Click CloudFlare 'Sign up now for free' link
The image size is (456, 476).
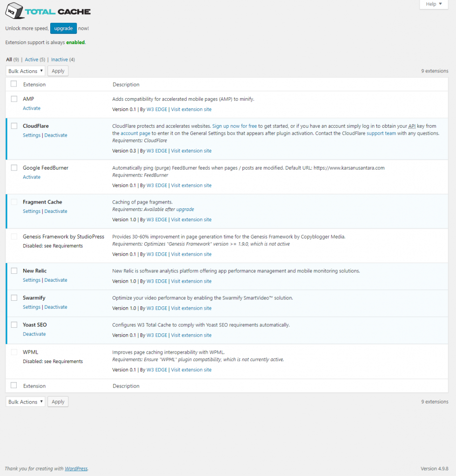click(x=235, y=126)
